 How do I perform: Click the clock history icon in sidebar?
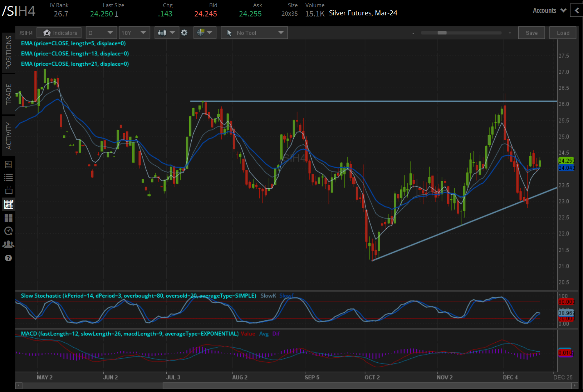(9, 231)
